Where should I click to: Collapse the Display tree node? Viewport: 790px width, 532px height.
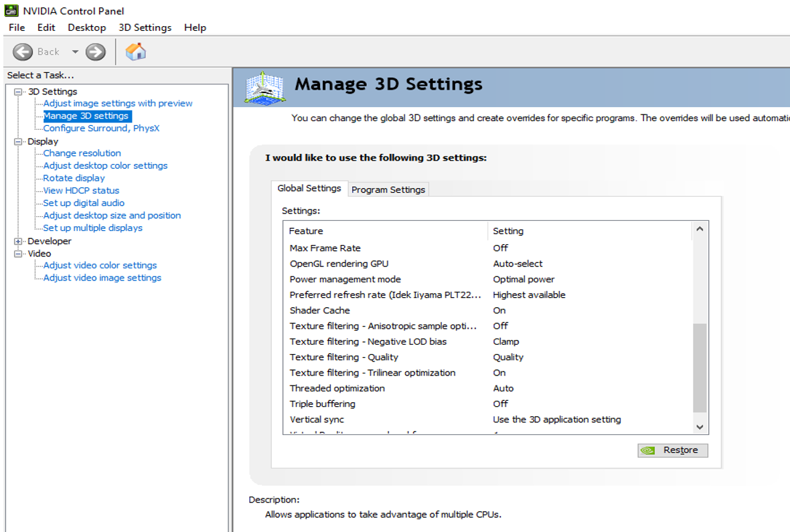coord(18,142)
